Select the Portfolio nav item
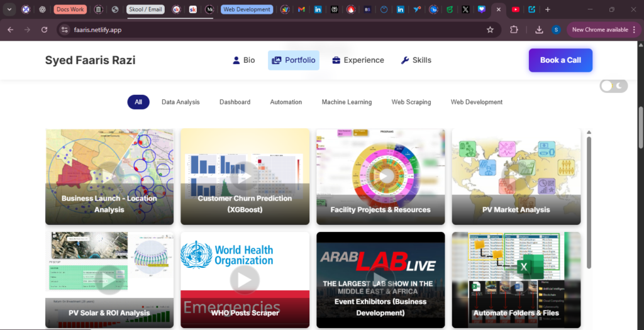The width and height of the screenshot is (644, 330). click(294, 60)
